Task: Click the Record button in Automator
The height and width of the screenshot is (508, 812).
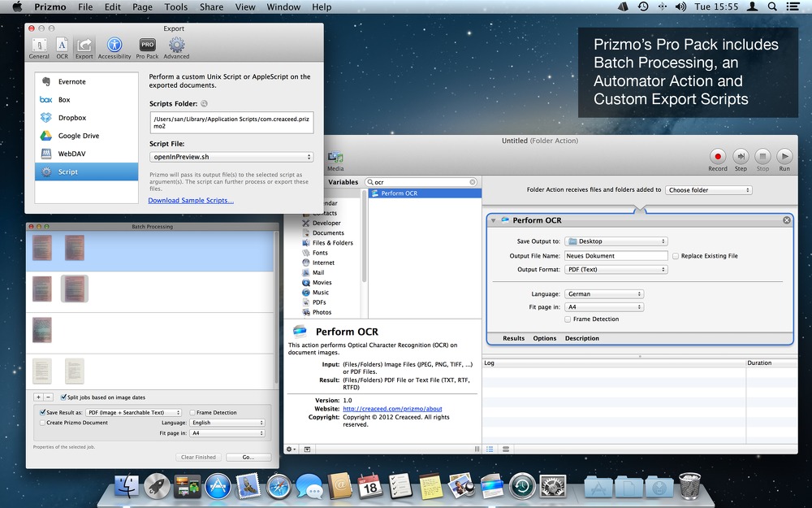Action: coord(718,159)
